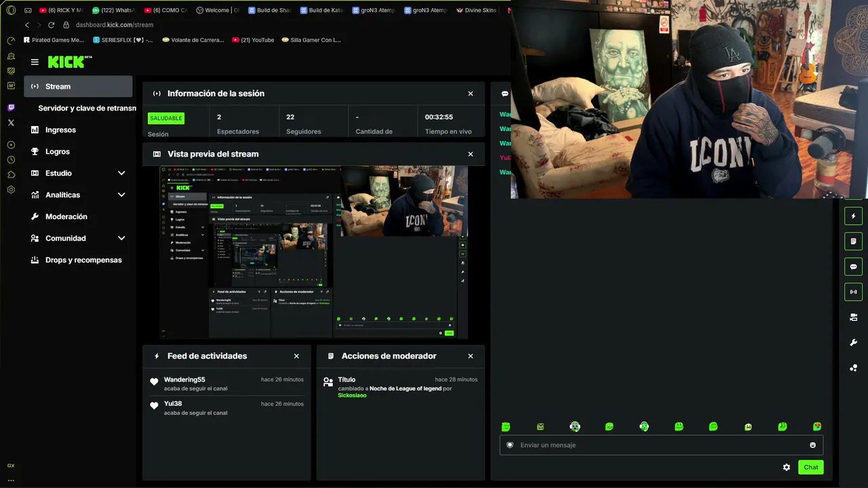
Task: Click the Sickosiaoo username link
Action: [x=352, y=395]
